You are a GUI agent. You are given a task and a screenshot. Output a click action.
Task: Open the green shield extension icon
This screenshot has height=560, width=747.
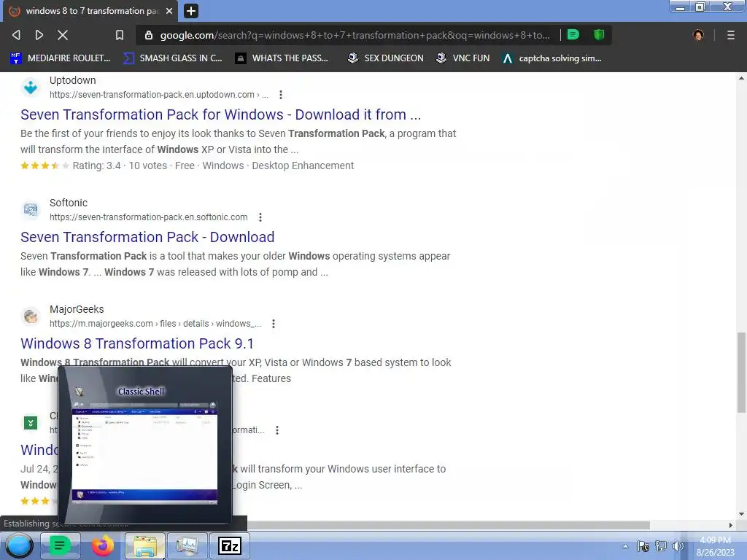click(599, 34)
